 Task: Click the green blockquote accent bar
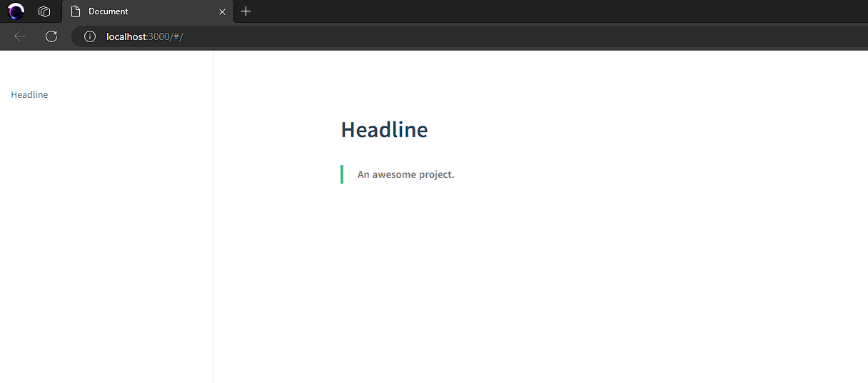pos(342,174)
